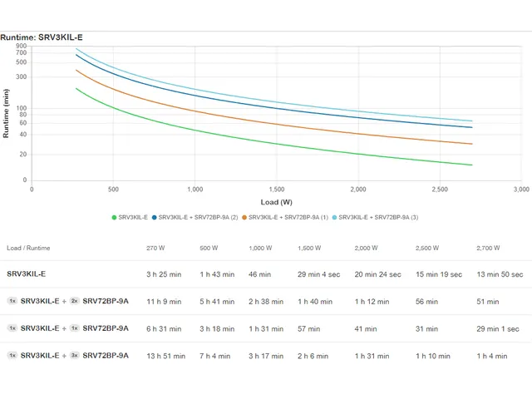Click the '56 min' runtime cell
Screen dimensions: 532x399
(426, 302)
